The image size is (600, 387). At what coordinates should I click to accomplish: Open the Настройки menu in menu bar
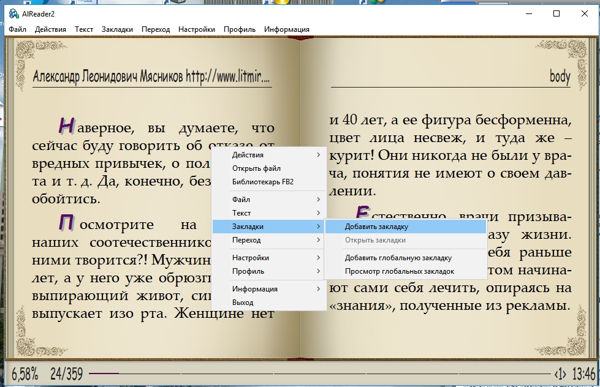click(197, 29)
